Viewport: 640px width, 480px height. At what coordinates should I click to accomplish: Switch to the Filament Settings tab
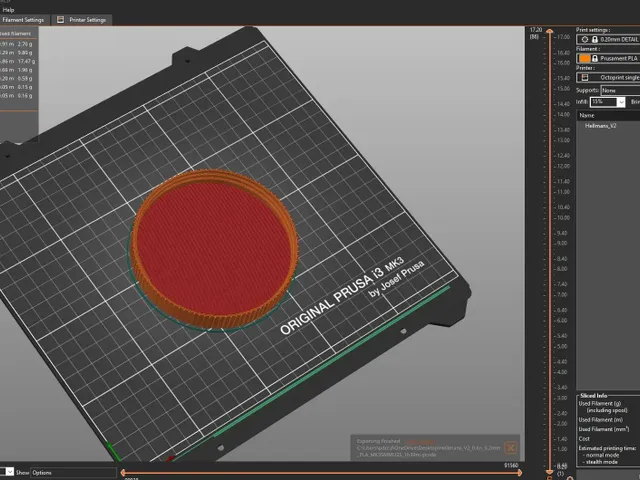pos(24,20)
